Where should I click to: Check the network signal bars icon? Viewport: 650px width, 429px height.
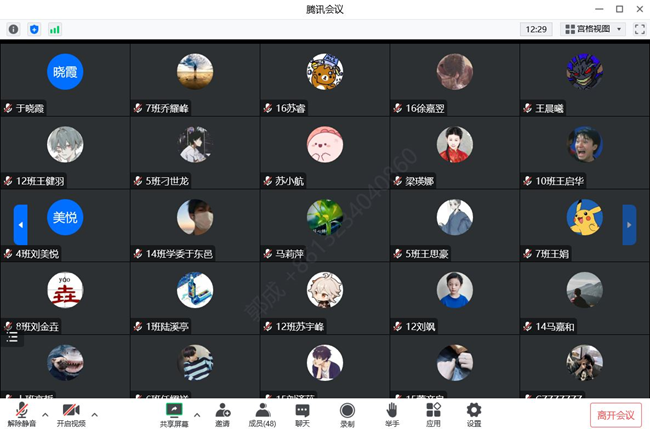[55, 29]
